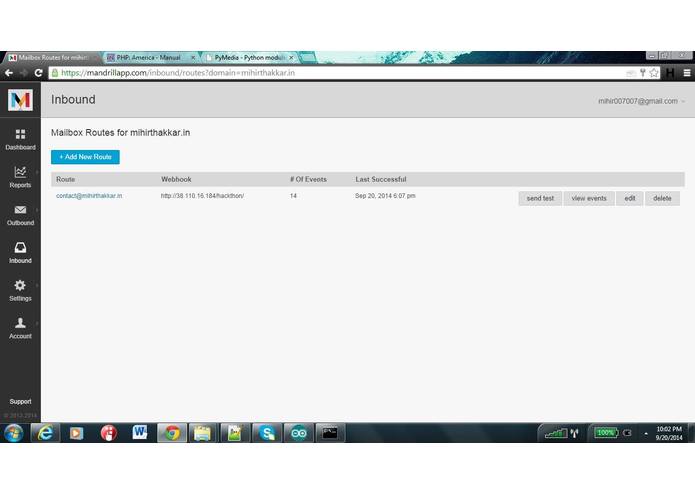Click the Last Successful column header
Image resolution: width=695 pixels, height=494 pixels.
coord(381,179)
